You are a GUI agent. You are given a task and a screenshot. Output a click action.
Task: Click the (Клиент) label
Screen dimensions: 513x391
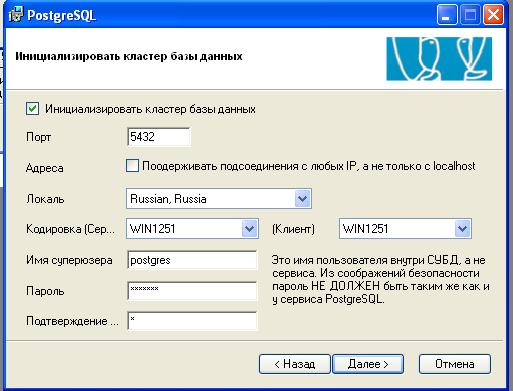click(293, 229)
